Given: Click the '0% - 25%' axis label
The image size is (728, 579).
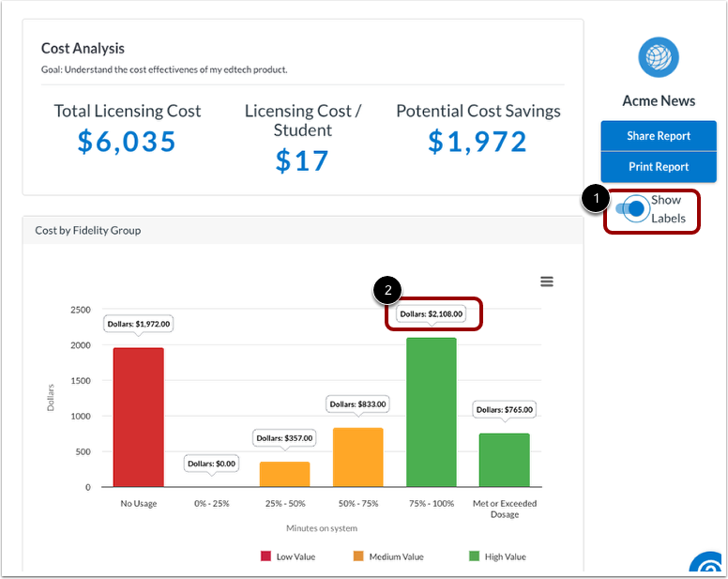Looking at the screenshot, I should pos(212,503).
